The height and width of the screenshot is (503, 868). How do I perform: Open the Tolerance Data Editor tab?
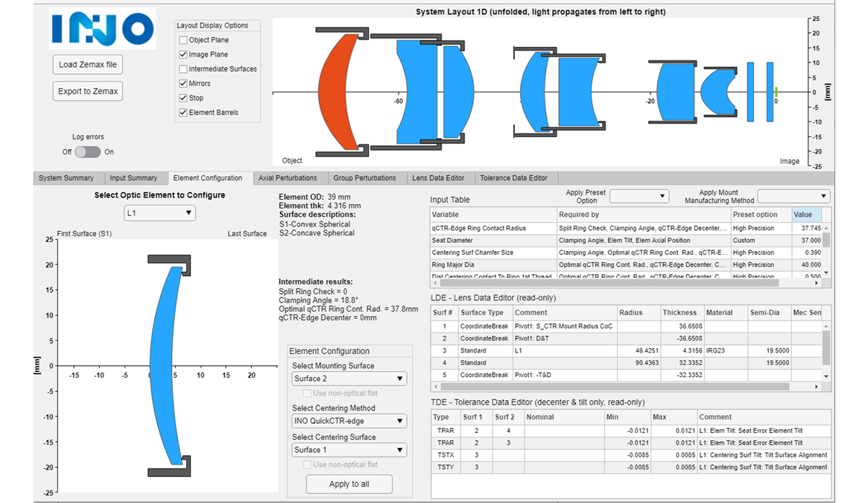coord(513,178)
